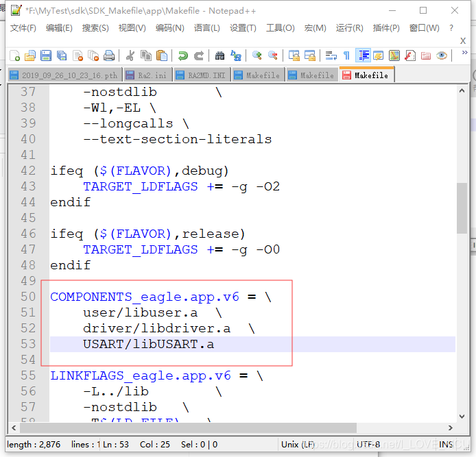The width and height of the screenshot is (476, 457).
Task: Close the current document using toolbar icon
Action: [78, 55]
